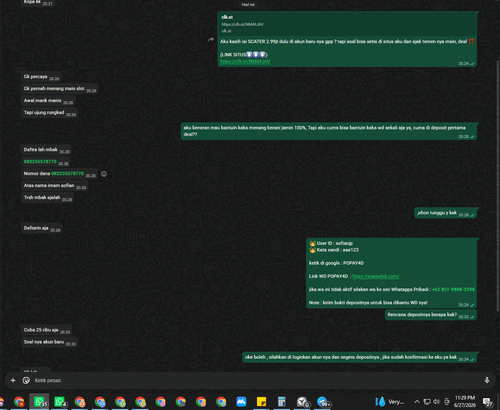This screenshot has height=410, width=500.
Task: Open Sticky Notes from the taskbar
Action: point(261,402)
